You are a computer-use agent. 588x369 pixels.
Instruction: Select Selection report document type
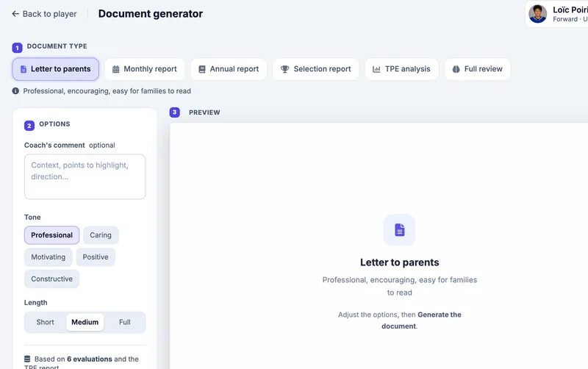(x=316, y=69)
